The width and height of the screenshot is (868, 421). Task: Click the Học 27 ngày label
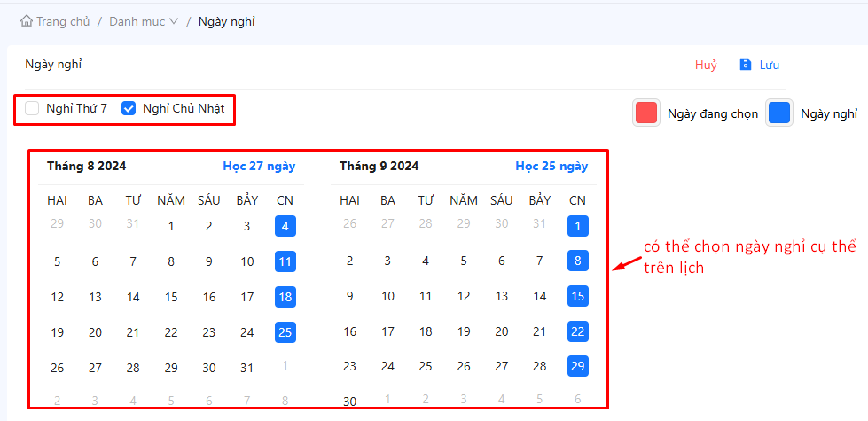point(259,166)
